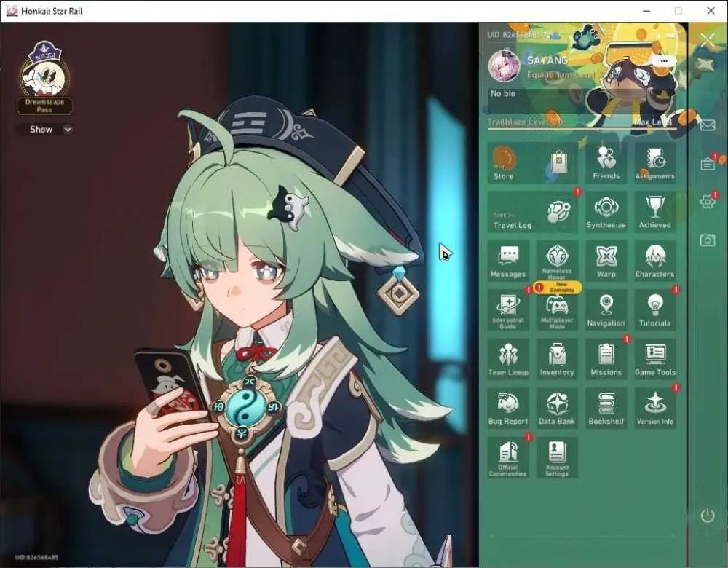Open profile options three-dot button

point(663,61)
